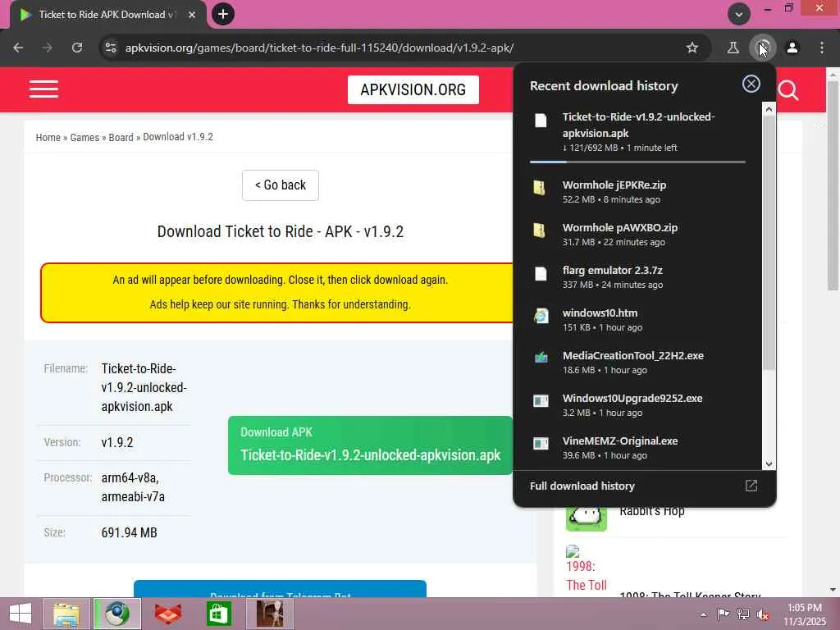Click the Go back button
Screen dimensions: 840x630
281,185
